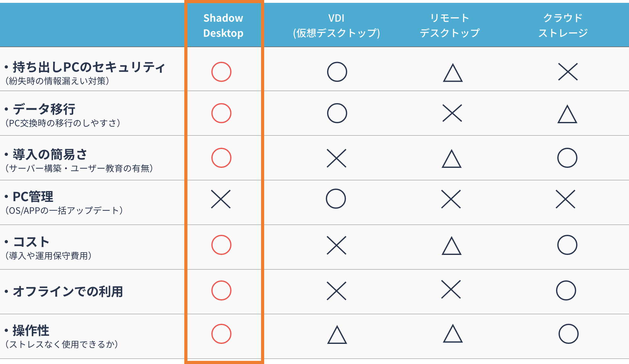Click the 導入の簡易さ row label
629x364 pixels.
50,154
